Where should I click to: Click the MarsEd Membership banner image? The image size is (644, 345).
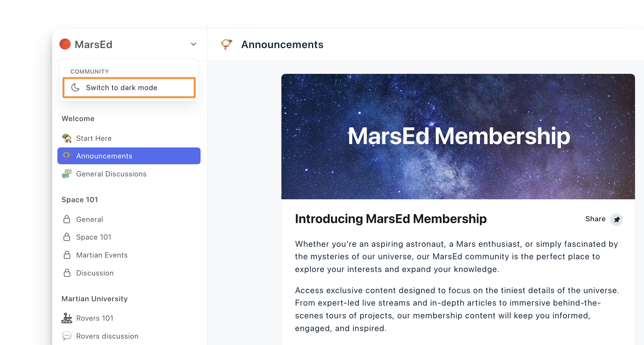click(x=458, y=136)
